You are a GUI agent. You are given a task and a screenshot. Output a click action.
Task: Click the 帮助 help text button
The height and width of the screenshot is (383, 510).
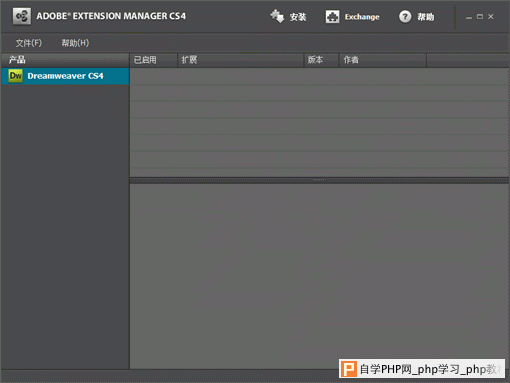[x=426, y=17]
